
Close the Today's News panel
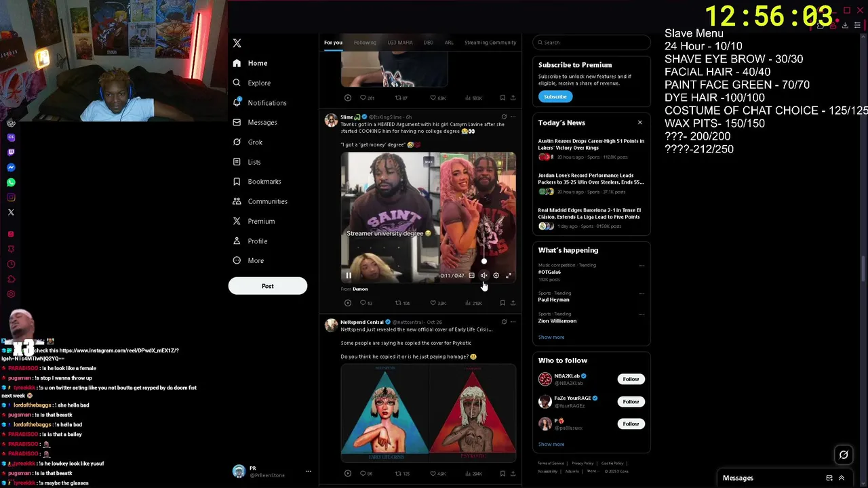point(639,123)
